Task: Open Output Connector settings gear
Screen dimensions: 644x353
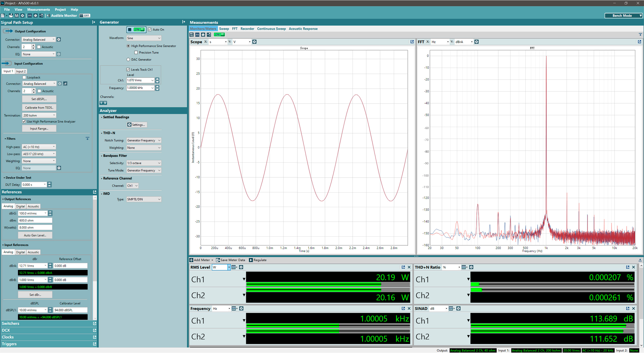Action: pos(59,40)
